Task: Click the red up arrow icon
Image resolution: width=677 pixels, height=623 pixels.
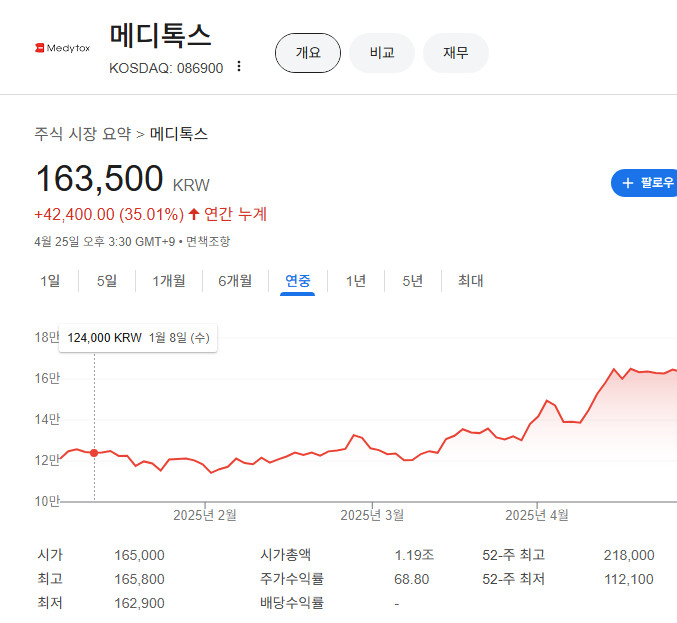Action: click(194, 214)
